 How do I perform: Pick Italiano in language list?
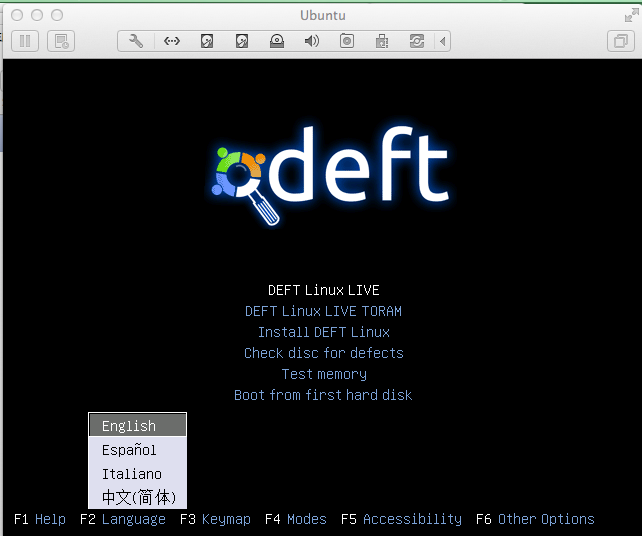[x=138, y=474]
